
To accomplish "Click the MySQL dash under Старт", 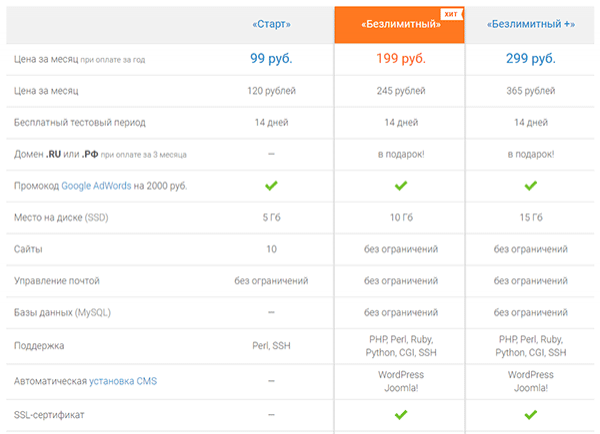I will [271, 312].
